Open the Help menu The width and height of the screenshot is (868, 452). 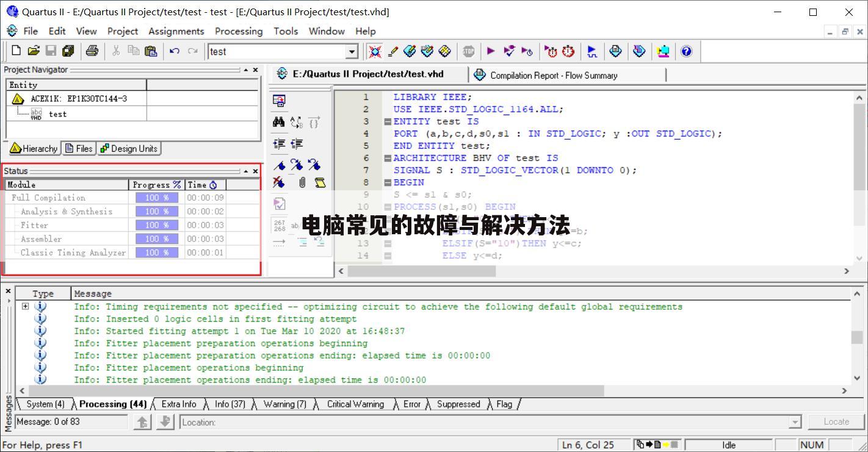pos(366,31)
